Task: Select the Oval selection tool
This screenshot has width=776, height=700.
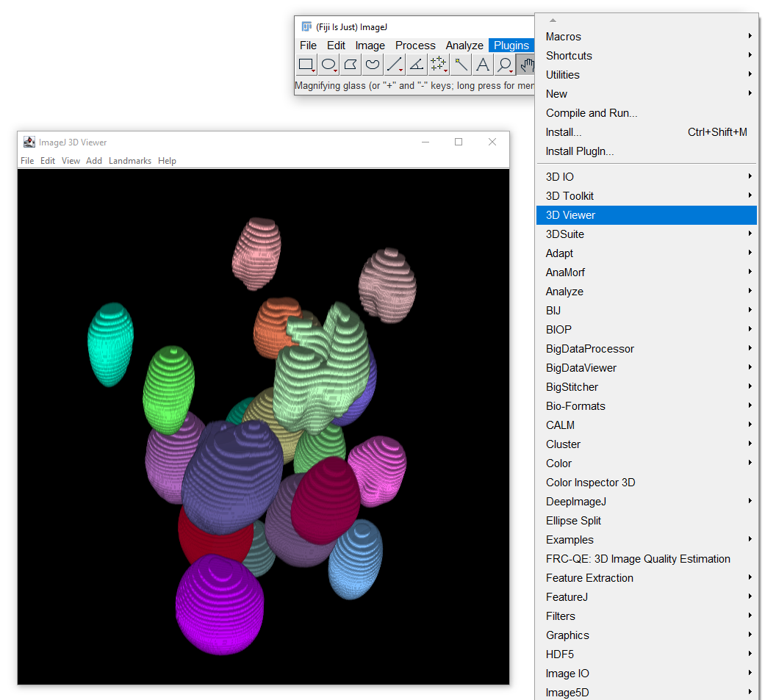Action: (328, 65)
